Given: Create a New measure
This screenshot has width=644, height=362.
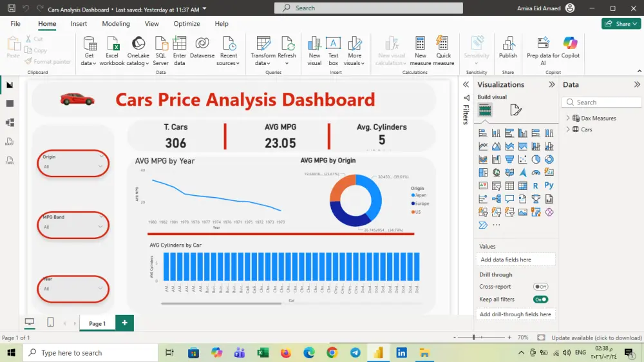Looking at the screenshot, I should point(420,51).
